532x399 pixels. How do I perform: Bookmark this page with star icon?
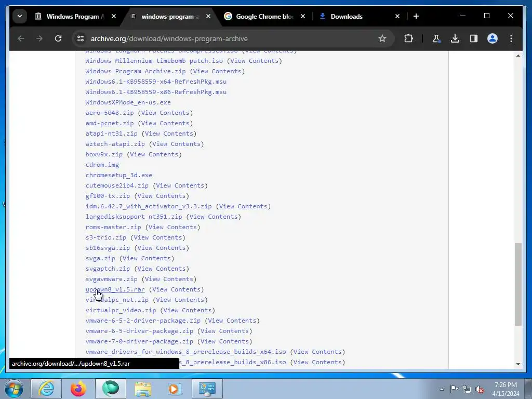(x=382, y=38)
